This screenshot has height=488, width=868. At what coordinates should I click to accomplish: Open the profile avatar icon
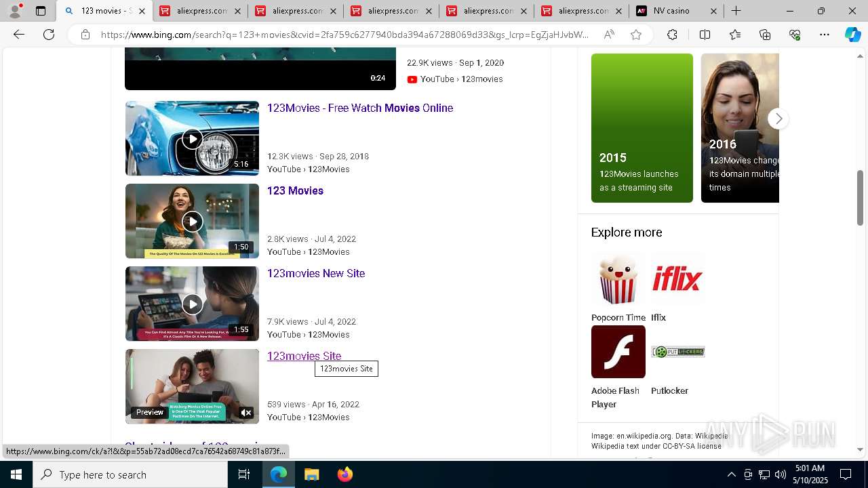click(x=15, y=11)
